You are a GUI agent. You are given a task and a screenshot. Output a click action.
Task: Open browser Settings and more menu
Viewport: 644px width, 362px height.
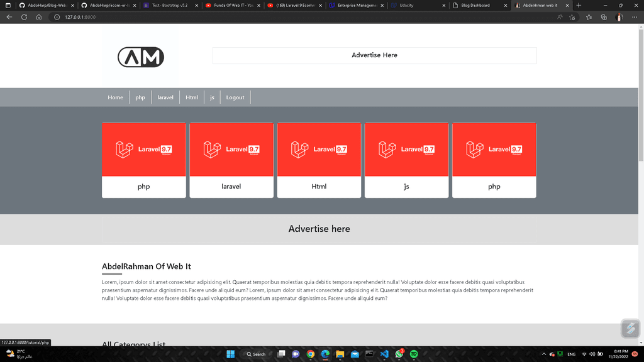(x=635, y=17)
